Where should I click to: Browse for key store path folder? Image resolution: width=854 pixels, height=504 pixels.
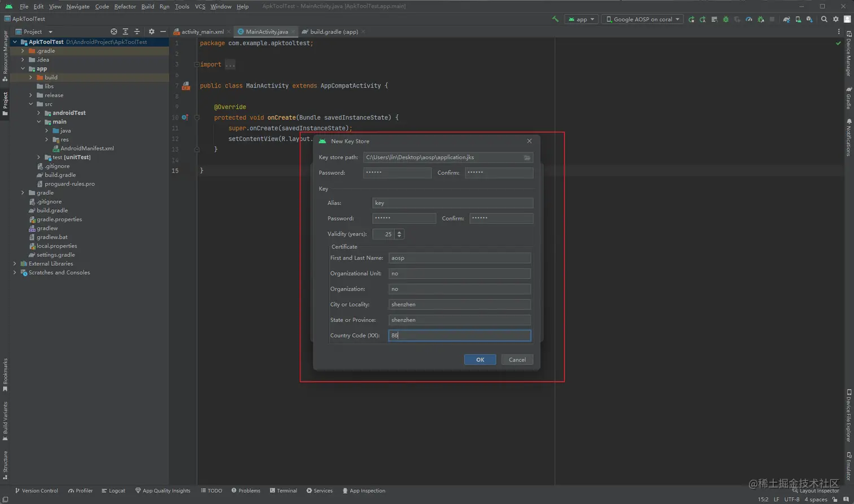coord(527,157)
